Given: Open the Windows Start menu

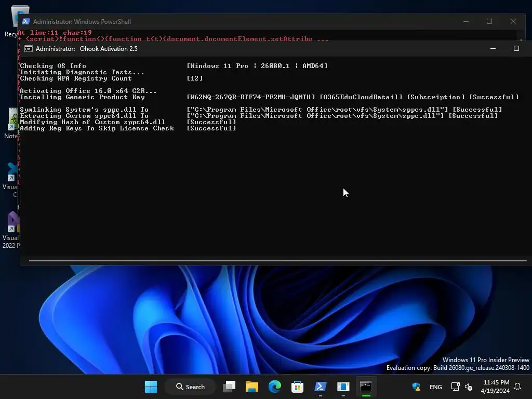Looking at the screenshot, I should point(151,387).
